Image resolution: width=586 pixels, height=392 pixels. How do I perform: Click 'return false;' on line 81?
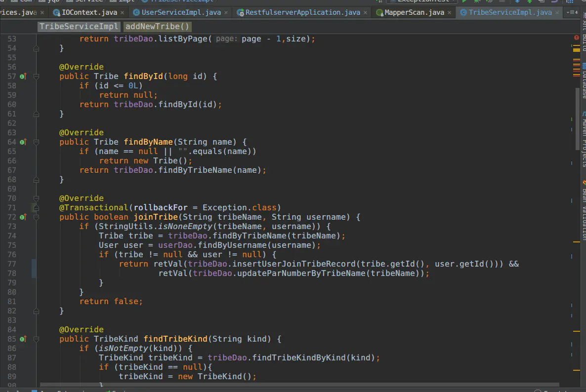[x=111, y=302]
